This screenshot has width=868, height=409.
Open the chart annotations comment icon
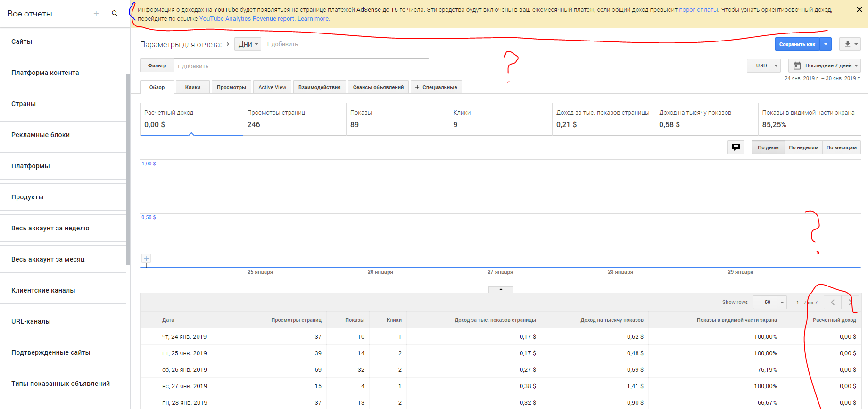click(736, 147)
